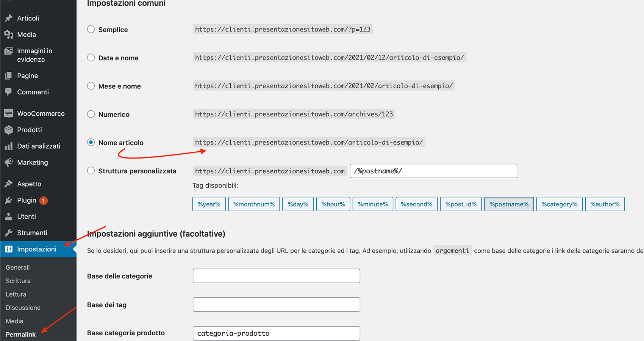Click the Utenti person icon
The width and height of the screenshot is (644, 341).
pyautogui.click(x=9, y=217)
